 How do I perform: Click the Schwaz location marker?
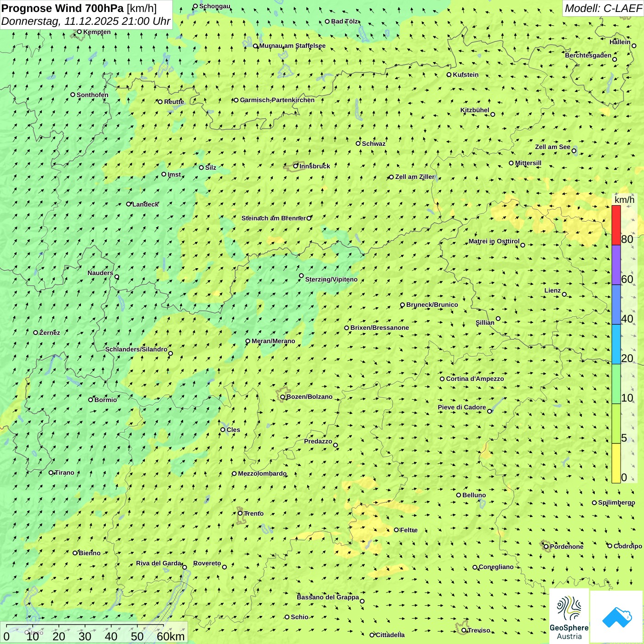click(x=358, y=144)
